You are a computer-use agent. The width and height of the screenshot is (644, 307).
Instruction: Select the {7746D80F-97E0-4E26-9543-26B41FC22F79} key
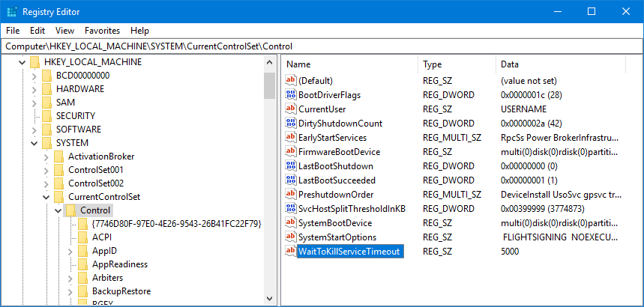coord(177,224)
